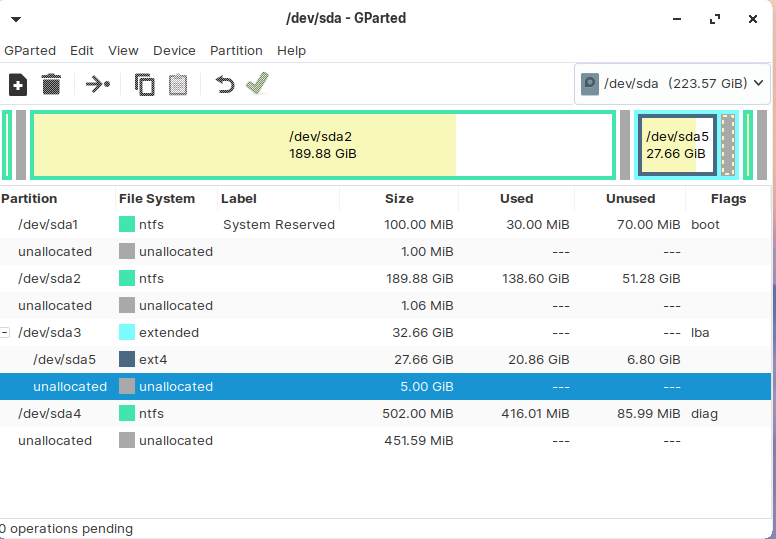Viewport: 776px width, 539px height.
Task: Click the cyan extended color swatch for /dev/sda3
Action: [127, 333]
